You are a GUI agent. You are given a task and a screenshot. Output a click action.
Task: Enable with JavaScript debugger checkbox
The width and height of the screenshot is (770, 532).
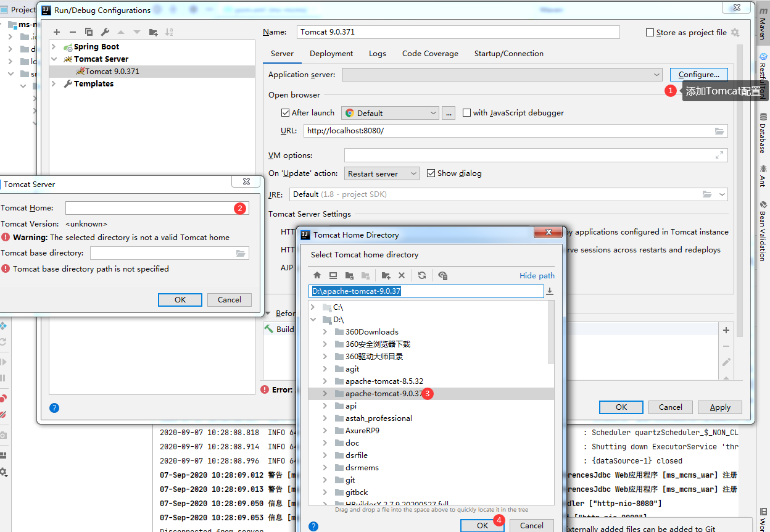pos(466,112)
